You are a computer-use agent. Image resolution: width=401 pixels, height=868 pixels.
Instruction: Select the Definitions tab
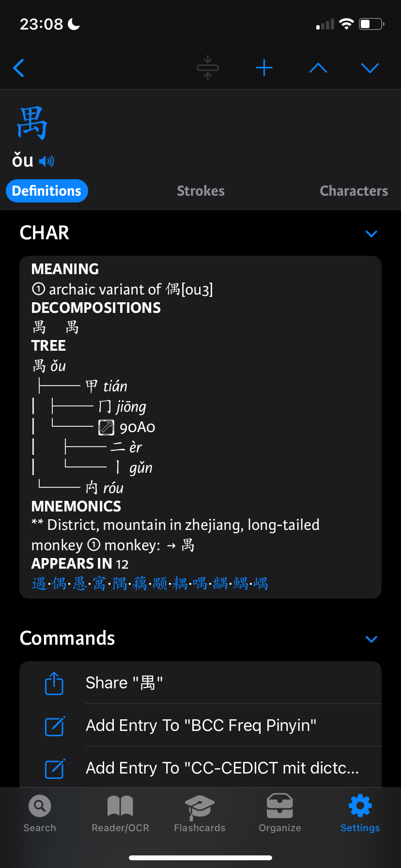tap(47, 191)
